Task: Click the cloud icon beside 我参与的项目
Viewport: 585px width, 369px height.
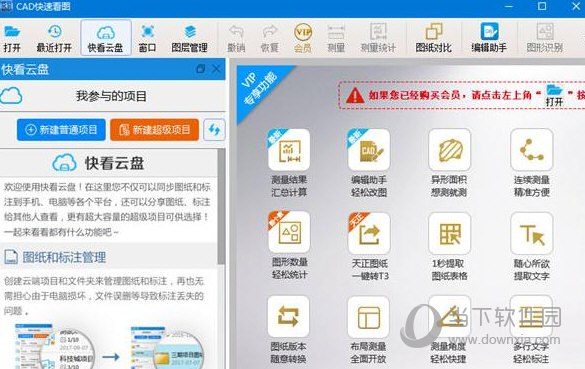Action: coord(11,96)
